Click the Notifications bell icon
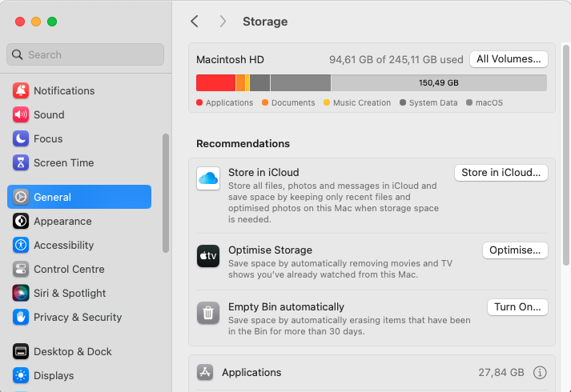The width and height of the screenshot is (571, 392). click(21, 90)
